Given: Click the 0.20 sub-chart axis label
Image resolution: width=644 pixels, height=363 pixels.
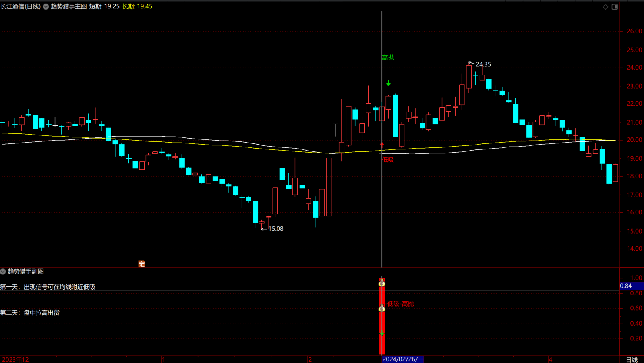Looking at the screenshot, I should coord(636,338).
